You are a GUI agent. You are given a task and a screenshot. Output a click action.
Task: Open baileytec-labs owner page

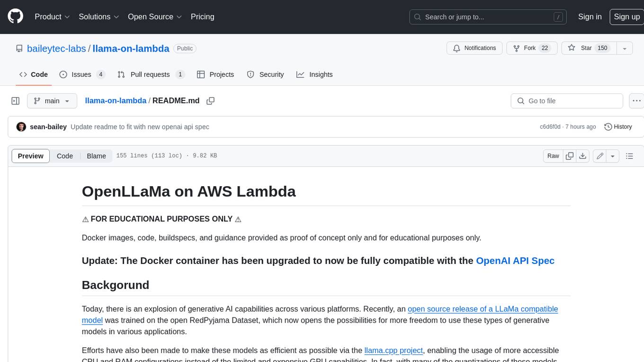tap(56, 48)
